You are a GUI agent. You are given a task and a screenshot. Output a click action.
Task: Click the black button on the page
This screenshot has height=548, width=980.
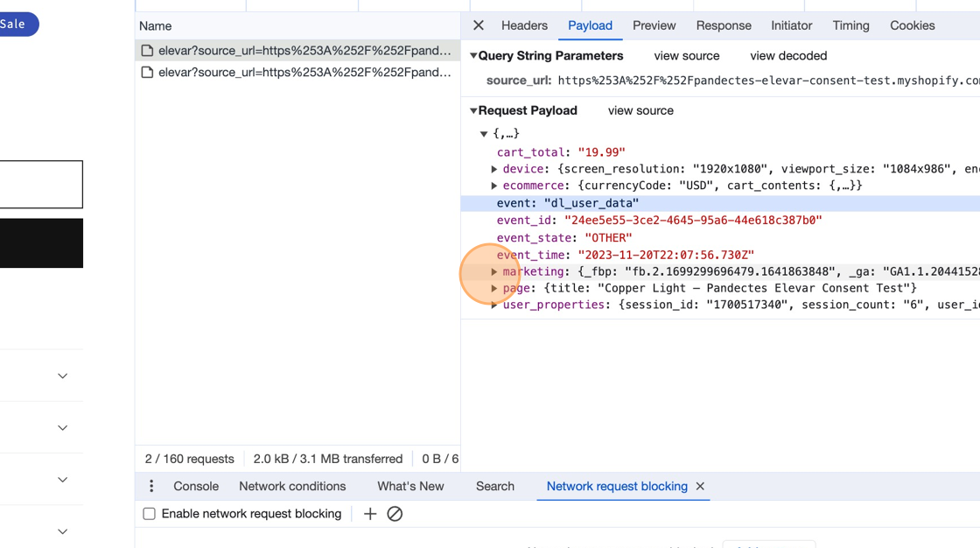41,243
